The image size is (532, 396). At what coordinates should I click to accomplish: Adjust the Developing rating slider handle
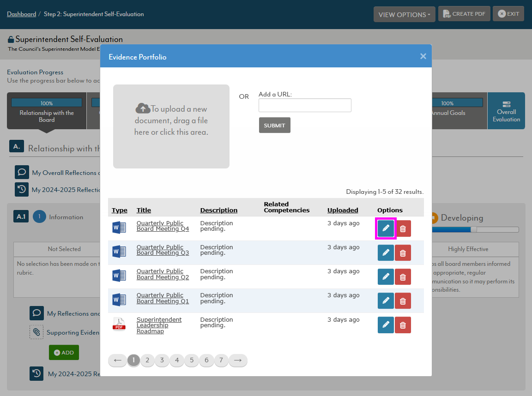pyautogui.click(x=473, y=229)
